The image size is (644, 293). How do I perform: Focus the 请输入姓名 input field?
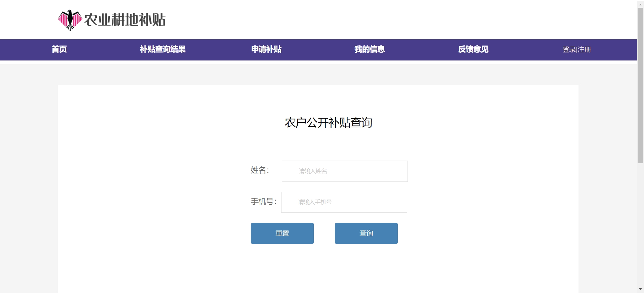[344, 171]
